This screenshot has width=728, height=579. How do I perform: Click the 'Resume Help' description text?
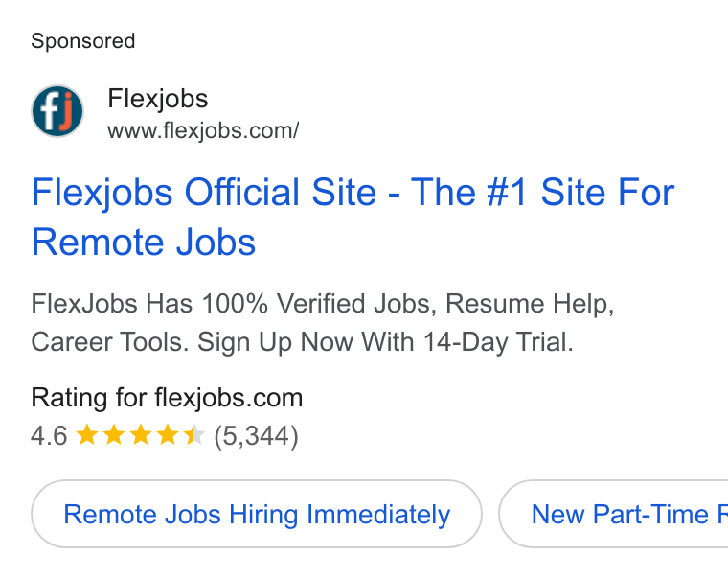(530, 304)
